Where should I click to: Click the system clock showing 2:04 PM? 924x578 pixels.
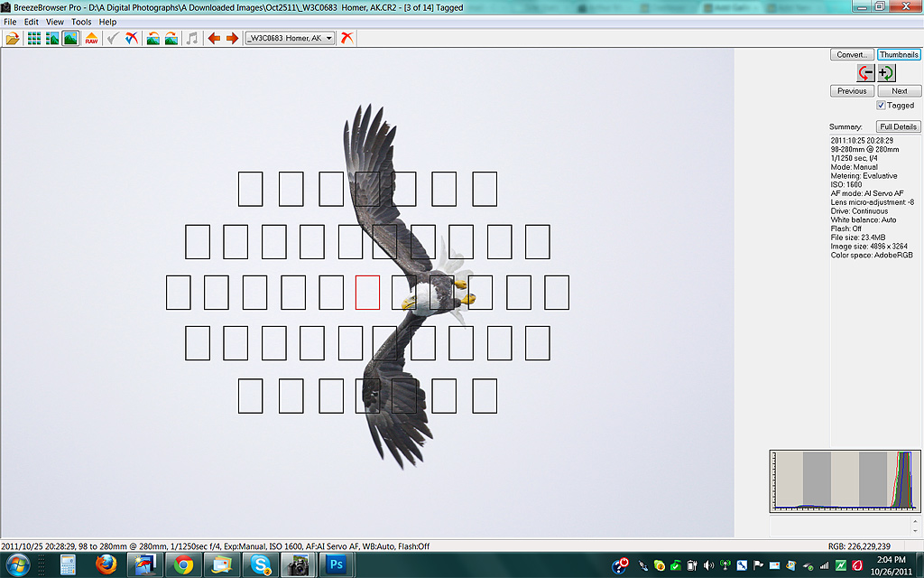click(891, 565)
